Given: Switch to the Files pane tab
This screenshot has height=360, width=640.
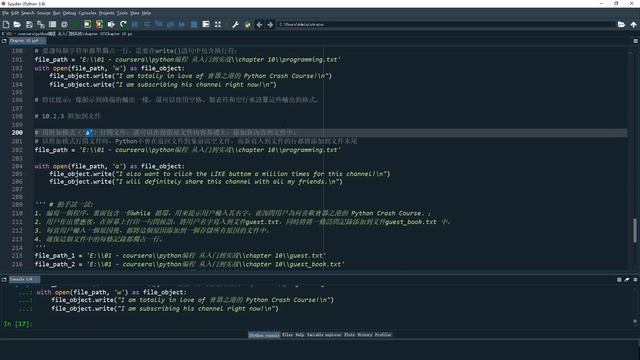Looking at the screenshot, I should click(x=288, y=335).
